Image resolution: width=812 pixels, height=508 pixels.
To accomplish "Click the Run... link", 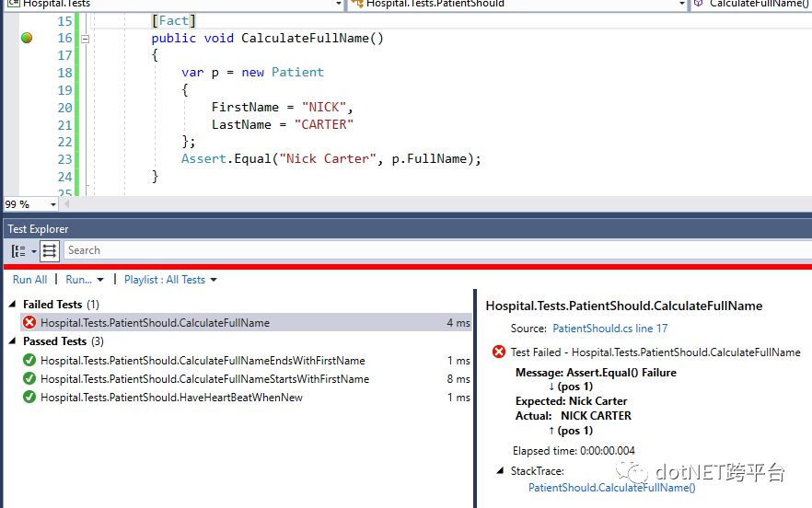I will pyautogui.click(x=79, y=280).
